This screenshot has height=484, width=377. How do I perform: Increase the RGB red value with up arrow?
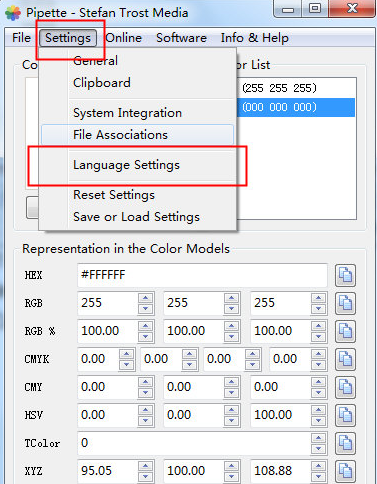146,298
